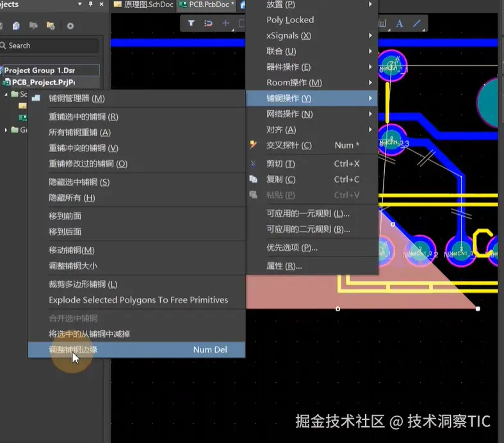504x443 pixels.
Task: Close the Projects panel
Action: [102, 4]
